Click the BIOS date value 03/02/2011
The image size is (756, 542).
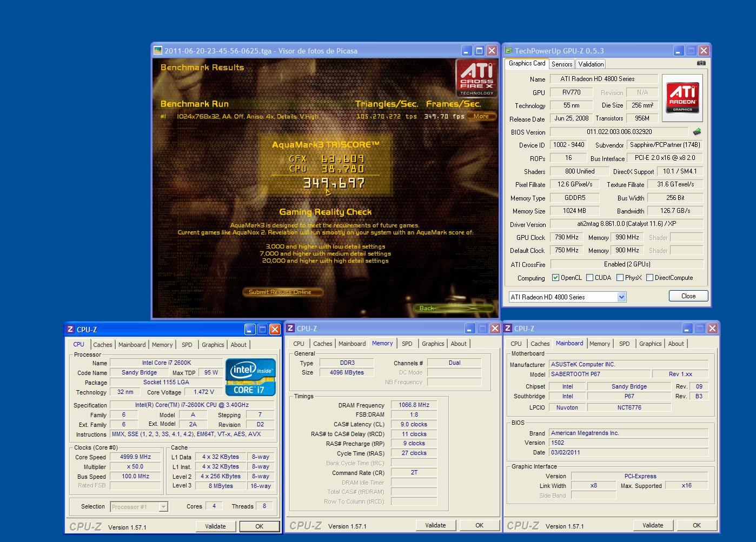(628, 452)
